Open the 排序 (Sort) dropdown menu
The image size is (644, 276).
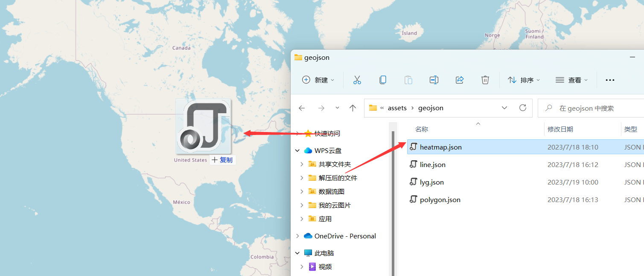point(524,80)
